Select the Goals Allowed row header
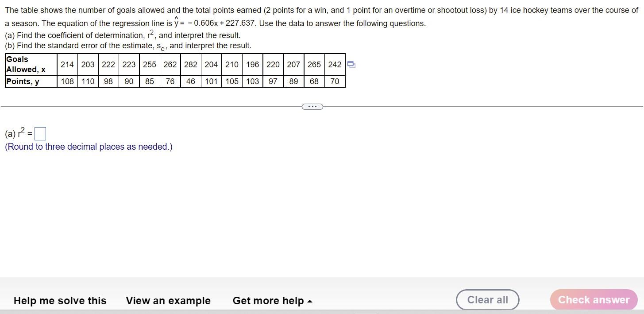 [x=27, y=64]
